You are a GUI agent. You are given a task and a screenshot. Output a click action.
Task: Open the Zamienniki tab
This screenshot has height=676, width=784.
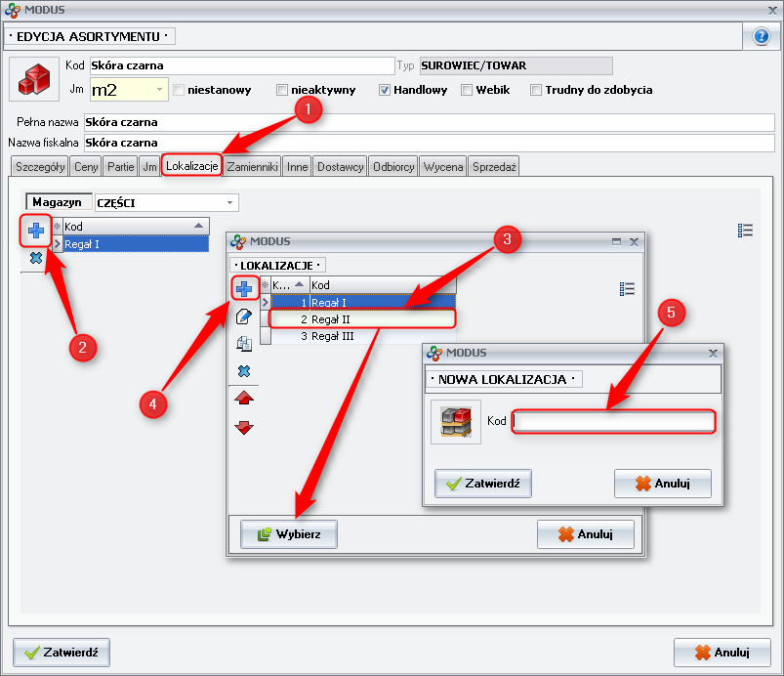253,167
